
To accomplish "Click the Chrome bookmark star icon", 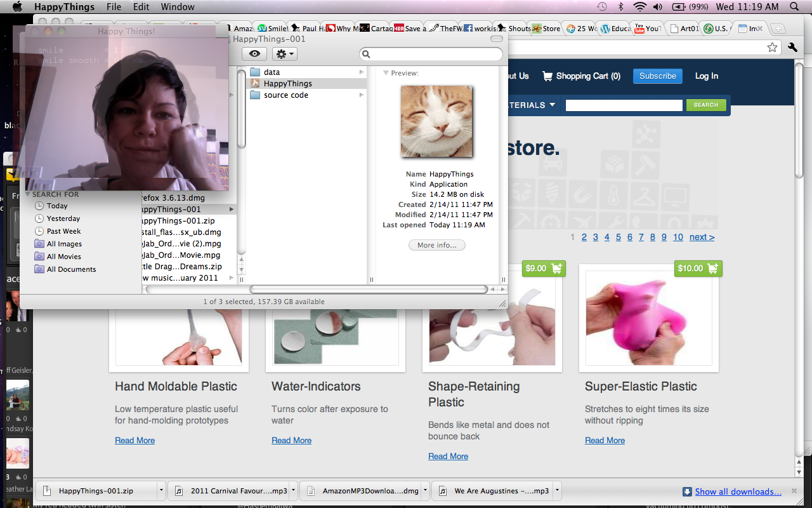I will (x=772, y=48).
